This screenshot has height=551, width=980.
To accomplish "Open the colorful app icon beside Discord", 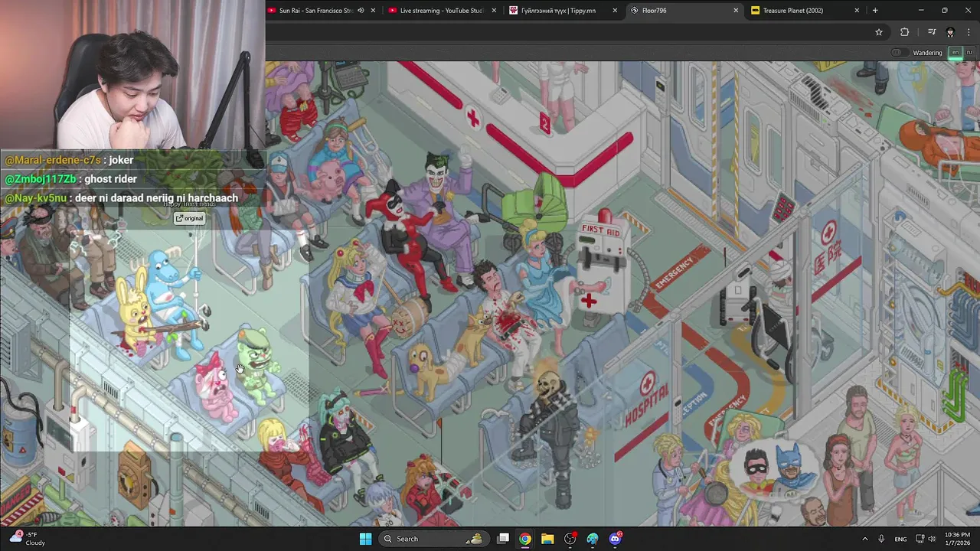I will (593, 539).
